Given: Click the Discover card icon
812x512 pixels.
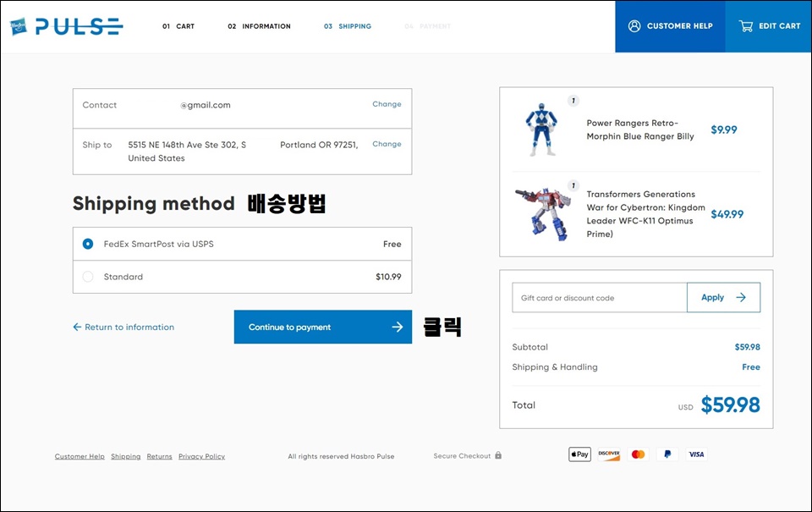Looking at the screenshot, I should [609, 454].
